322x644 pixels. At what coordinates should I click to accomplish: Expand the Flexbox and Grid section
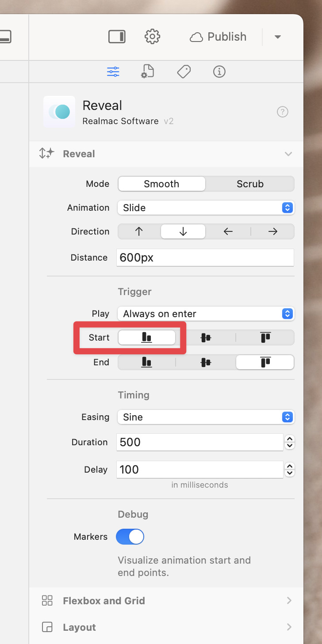(x=166, y=601)
